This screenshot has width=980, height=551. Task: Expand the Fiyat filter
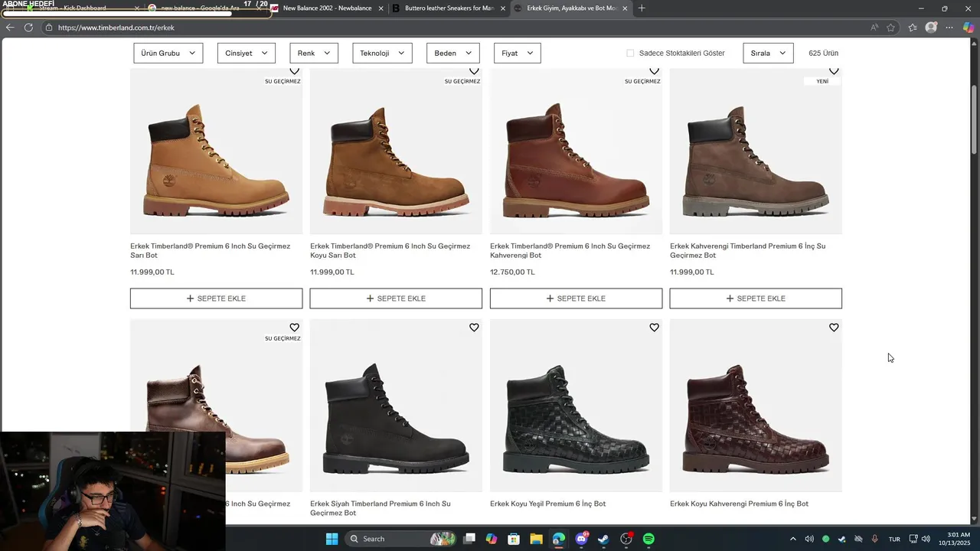click(x=518, y=53)
